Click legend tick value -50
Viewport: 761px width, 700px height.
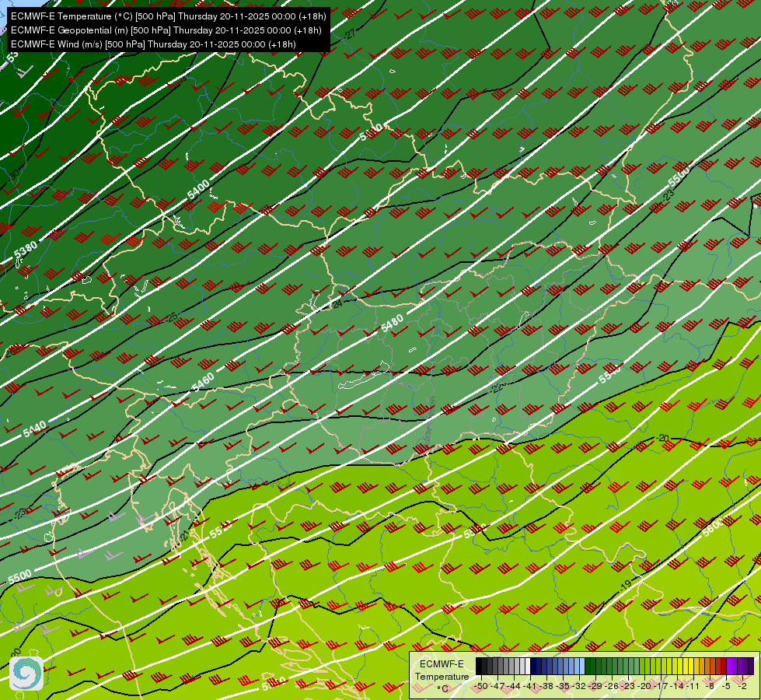pyautogui.click(x=481, y=687)
